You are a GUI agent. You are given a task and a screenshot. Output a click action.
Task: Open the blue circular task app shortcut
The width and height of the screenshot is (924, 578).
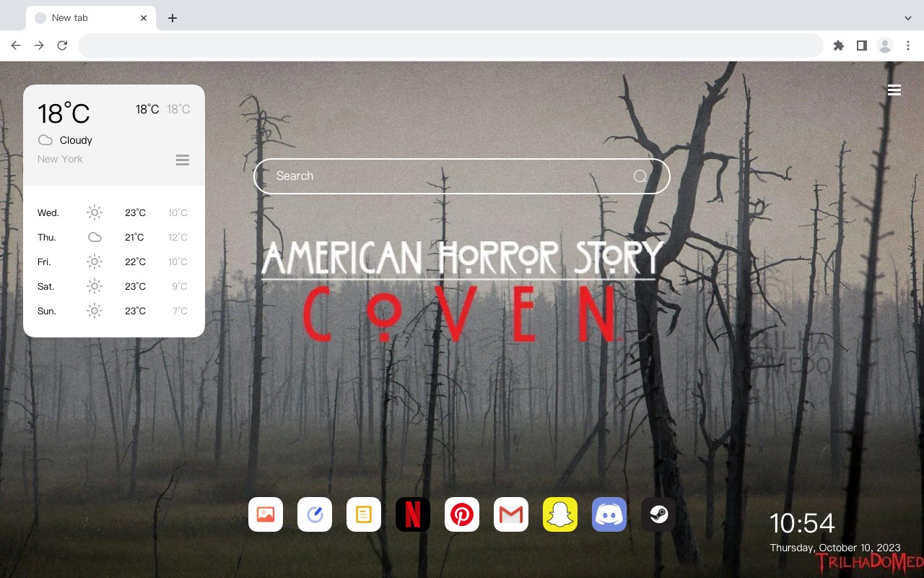(x=315, y=514)
